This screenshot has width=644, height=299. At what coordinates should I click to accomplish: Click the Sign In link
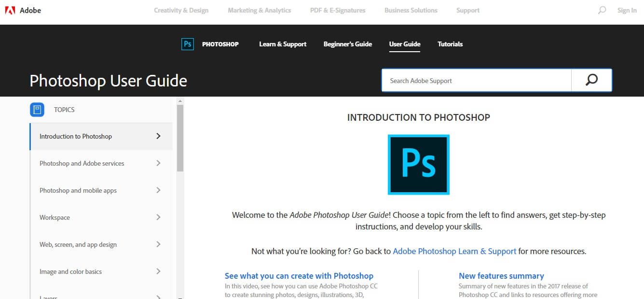coord(627,10)
